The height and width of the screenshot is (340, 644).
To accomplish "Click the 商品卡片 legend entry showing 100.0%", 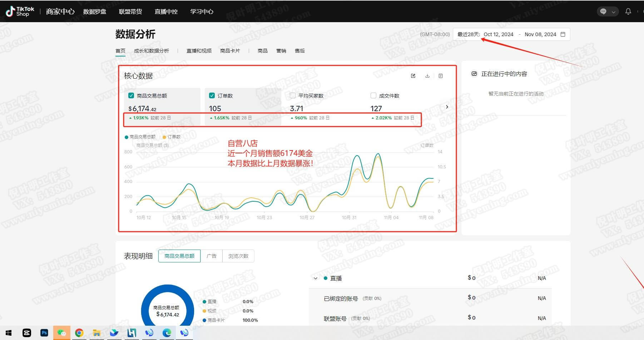I will point(230,320).
